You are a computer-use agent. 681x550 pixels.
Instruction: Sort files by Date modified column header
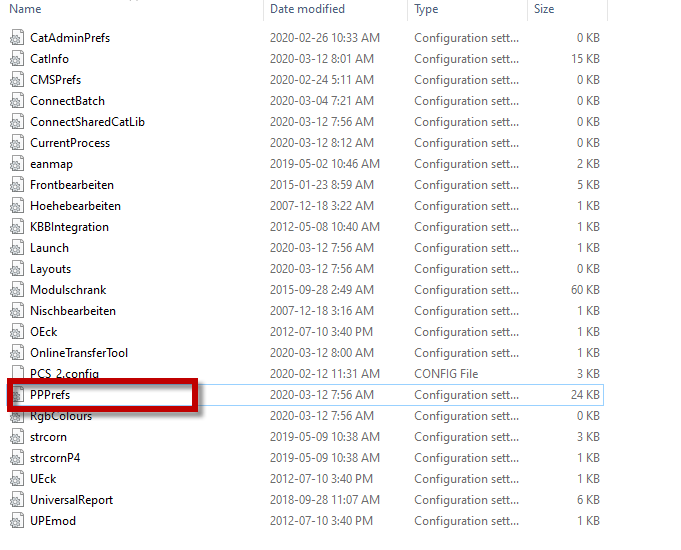[x=307, y=9]
